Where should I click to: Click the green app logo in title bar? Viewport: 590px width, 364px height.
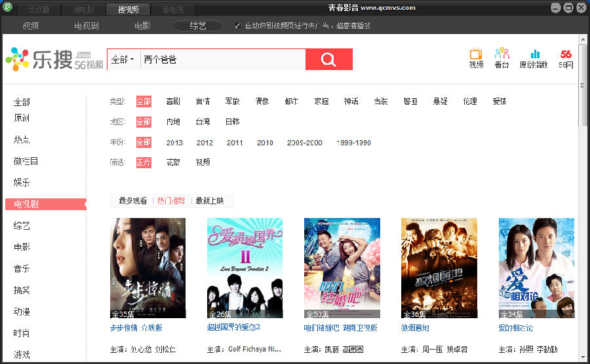(x=7, y=7)
